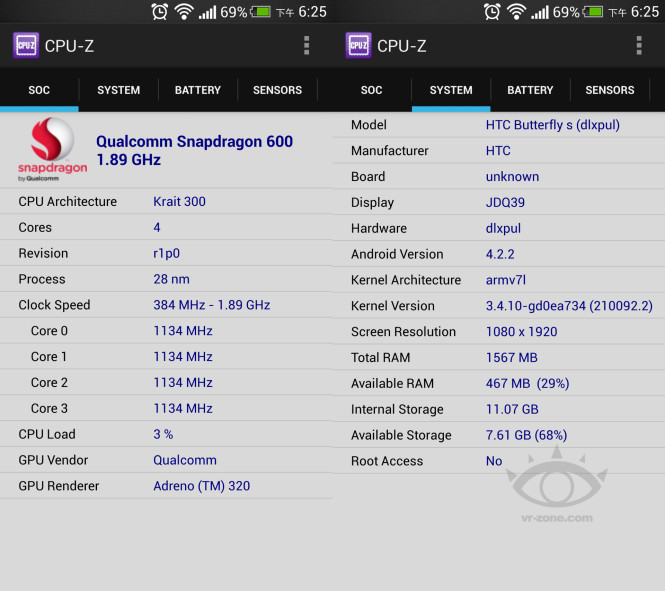The width and height of the screenshot is (665, 591).
Task: Tap the GPU Vendor row
Action: 166,460
